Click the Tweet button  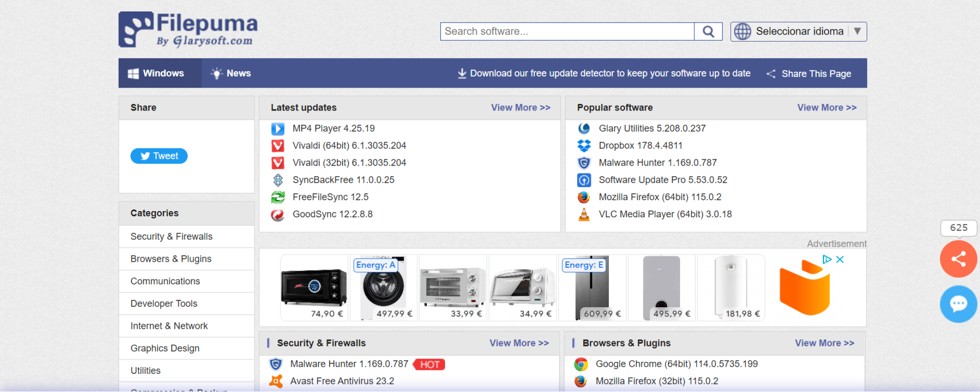click(159, 156)
